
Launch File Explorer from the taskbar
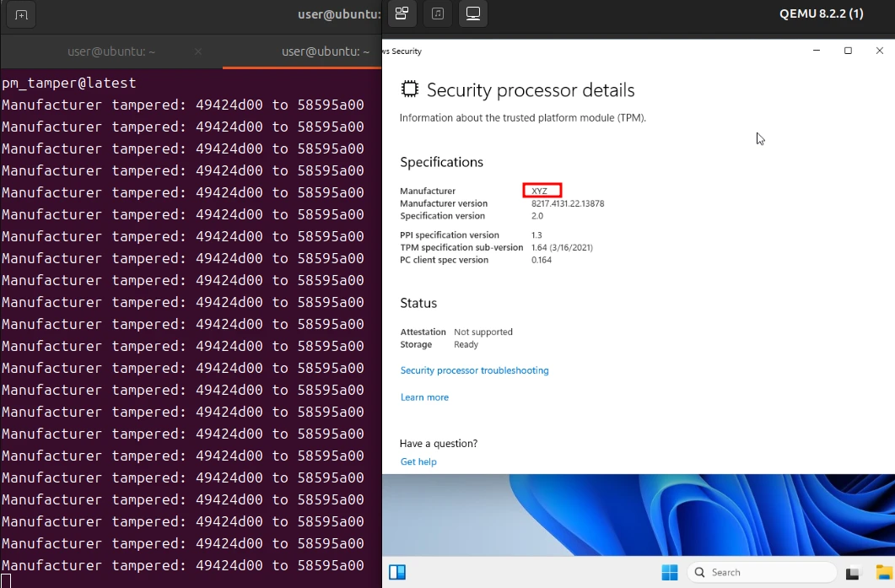[x=883, y=573]
